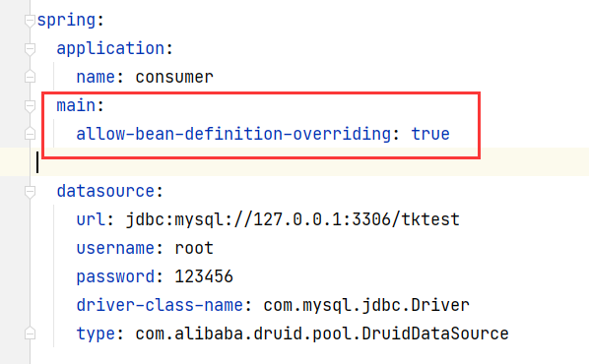Collapse the datasource block fold marker
589x364 pixels.
tap(30, 192)
